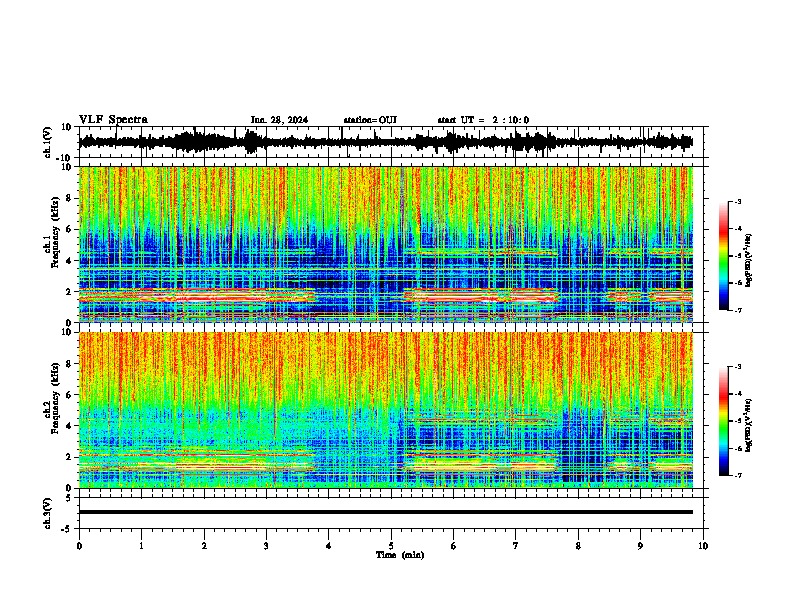This screenshot has width=792, height=612.
Task: Click time axis tick label "7"
Action: point(516,546)
